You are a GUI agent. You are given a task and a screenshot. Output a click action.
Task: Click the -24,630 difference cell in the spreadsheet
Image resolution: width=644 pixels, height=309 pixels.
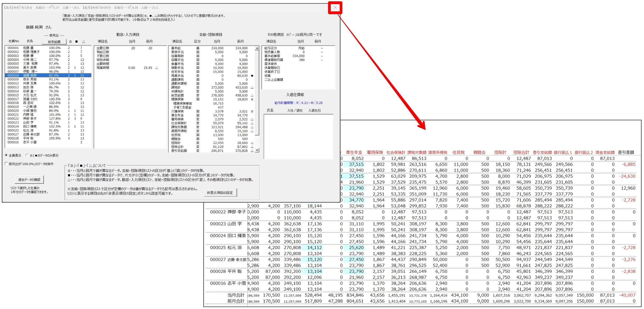627,176
